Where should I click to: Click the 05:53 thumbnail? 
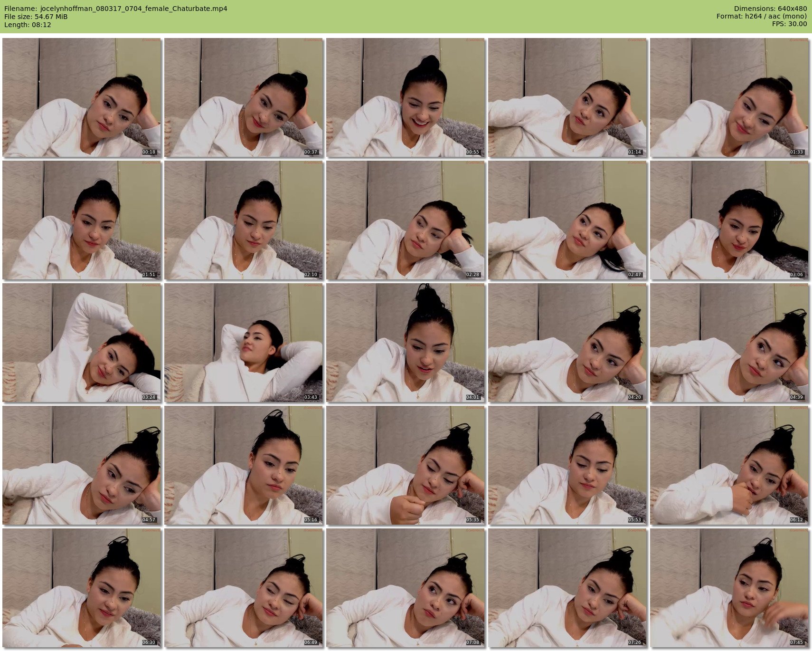pyautogui.click(x=567, y=465)
